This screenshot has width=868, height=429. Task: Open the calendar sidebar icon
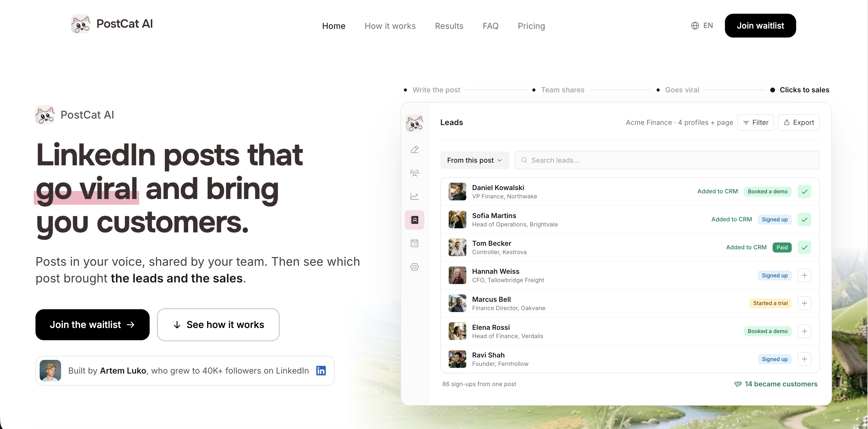coord(414,243)
